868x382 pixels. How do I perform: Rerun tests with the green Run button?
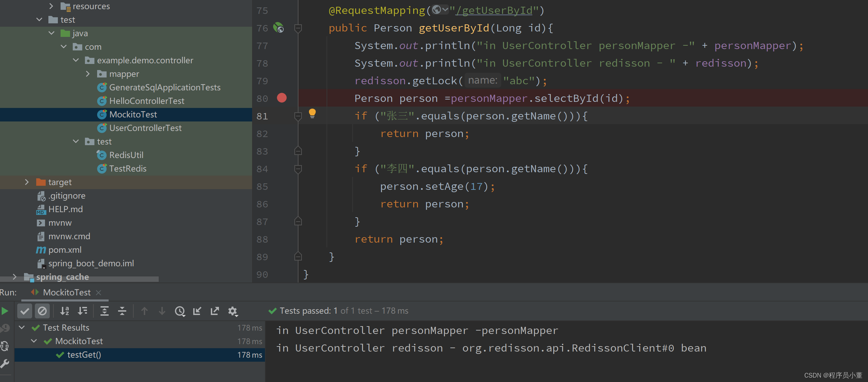click(x=5, y=311)
